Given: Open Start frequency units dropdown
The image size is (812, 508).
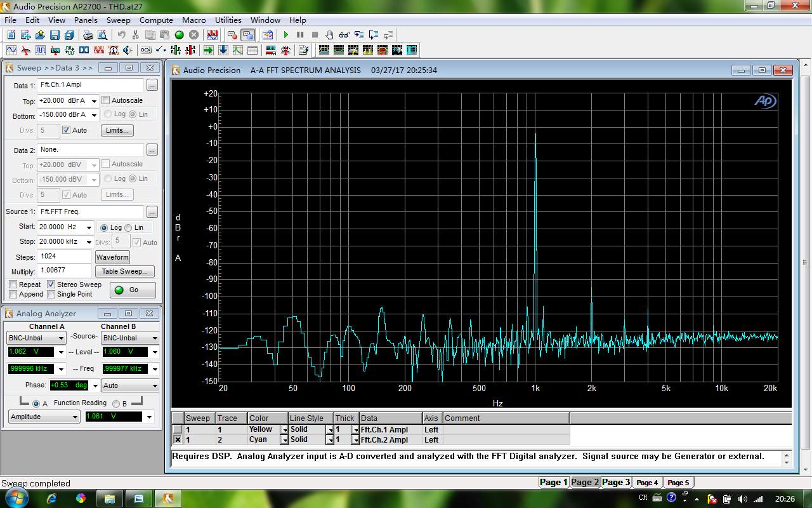Looking at the screenshot, I should tap(89, 227).
